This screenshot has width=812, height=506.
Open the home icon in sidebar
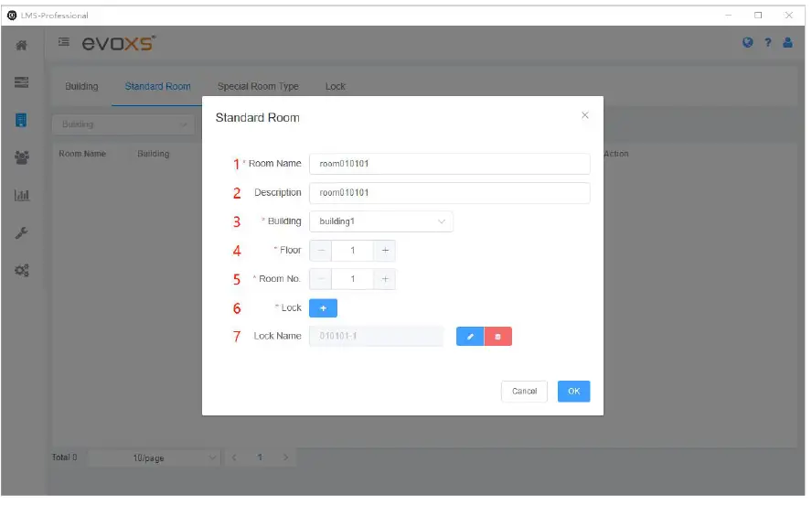[x=21, y=45]
